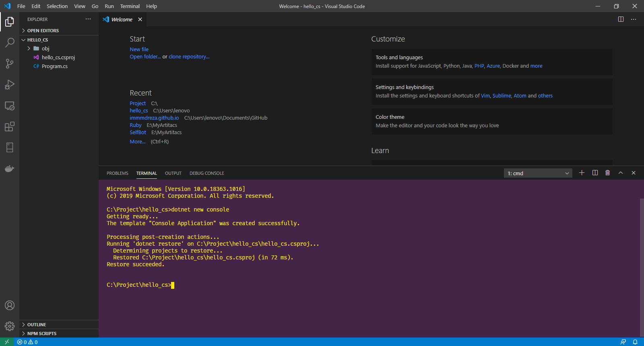Close the Welcome tab

point(140,19)
